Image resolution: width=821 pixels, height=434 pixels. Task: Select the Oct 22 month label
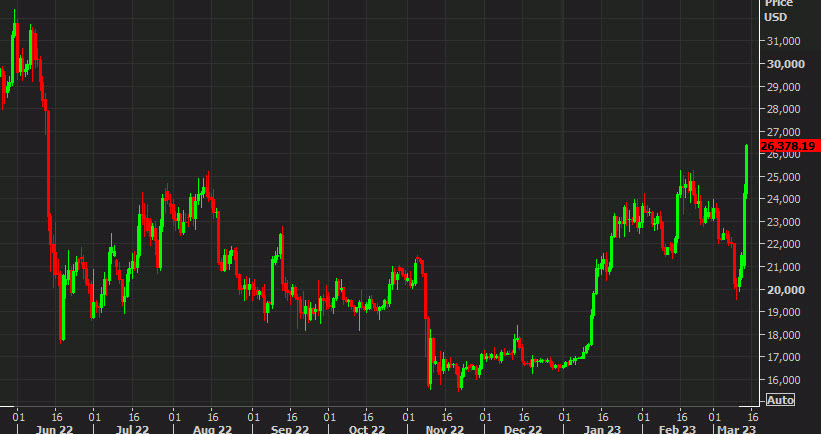tap(366, 428)
